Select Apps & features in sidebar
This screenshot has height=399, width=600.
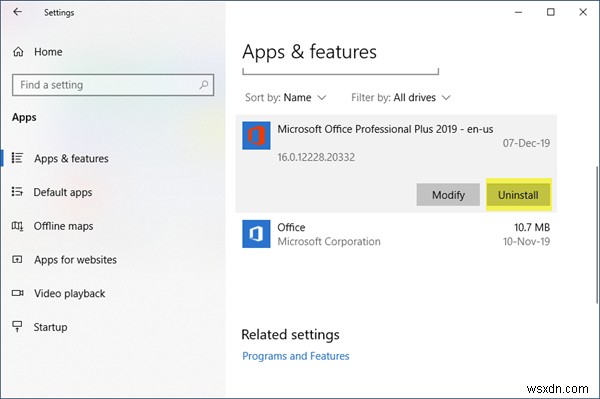[x=71, y=158]
